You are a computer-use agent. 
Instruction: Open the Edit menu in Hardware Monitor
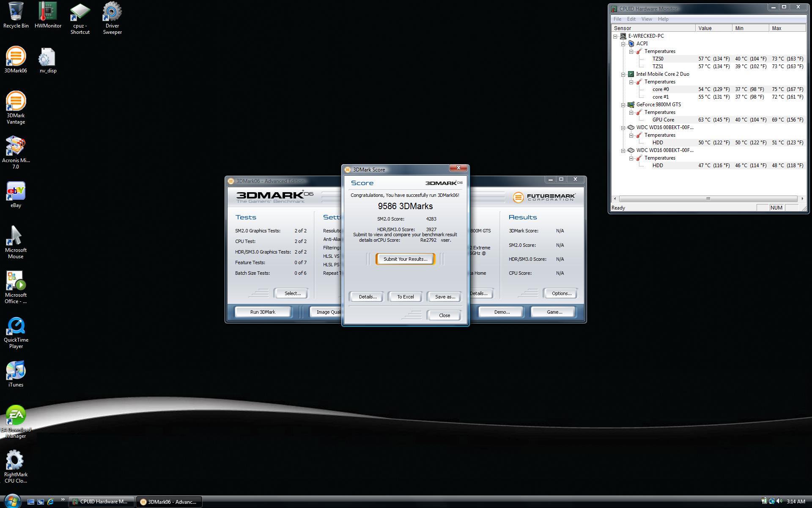tap(631, 19)
